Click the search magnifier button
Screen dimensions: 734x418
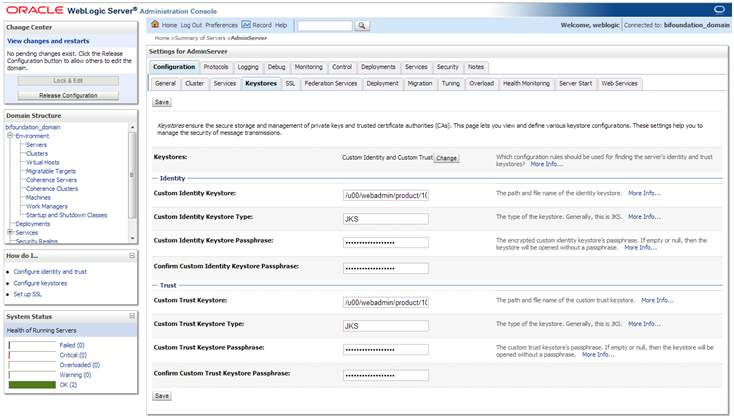[361, 26]
